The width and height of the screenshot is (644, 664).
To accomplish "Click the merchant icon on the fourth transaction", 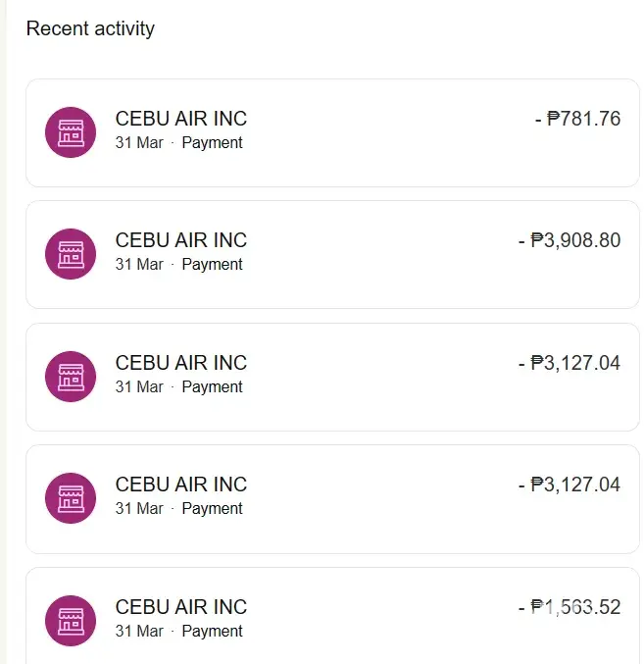I will 71,498.
